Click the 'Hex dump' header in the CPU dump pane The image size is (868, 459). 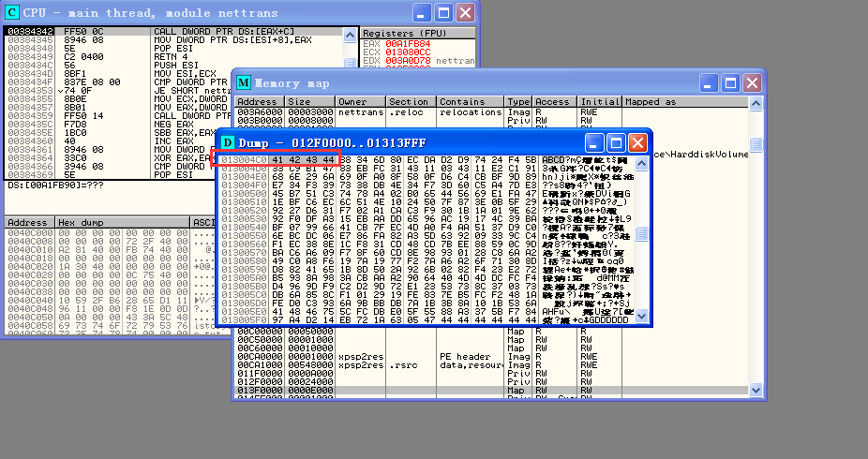[123, 222]
